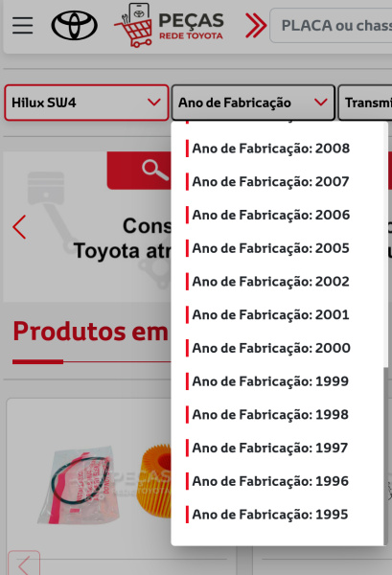Click the Toyota logo
This screenshot has height=575, width=392.
(74, 25)
